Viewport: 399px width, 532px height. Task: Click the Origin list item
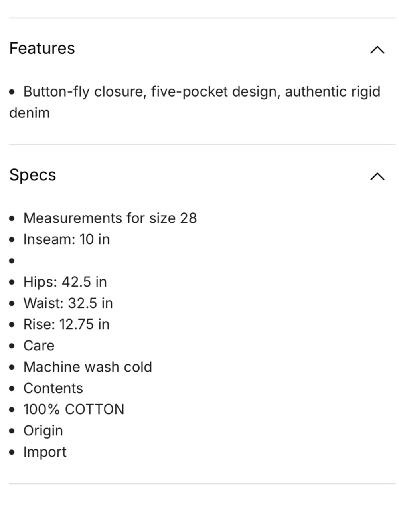pos(43,431)
